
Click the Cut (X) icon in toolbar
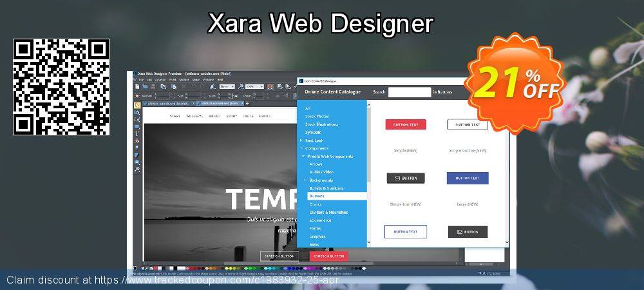184,86
